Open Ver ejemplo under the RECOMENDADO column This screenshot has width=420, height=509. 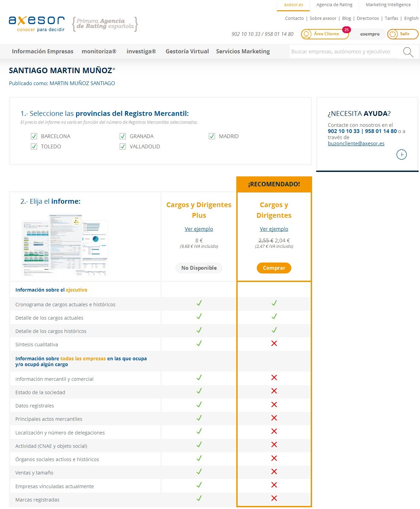pos(274,229)
